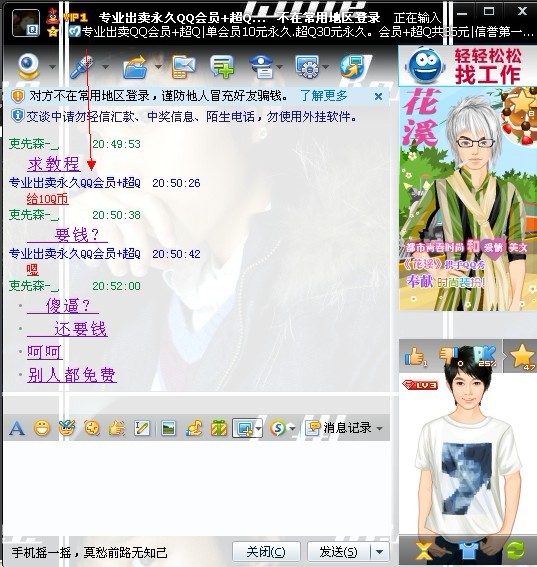
Task: Expand voice call options arrow
Action: [x=105, y=67]
